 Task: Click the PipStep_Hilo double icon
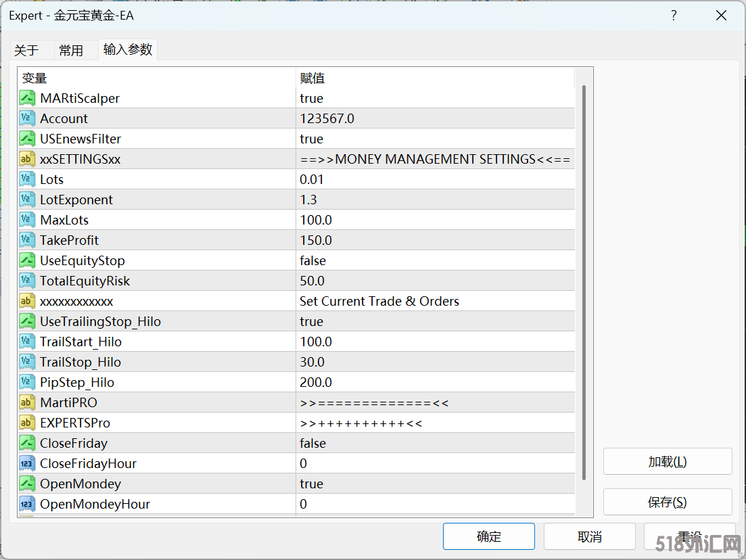[x=27, y=382]
